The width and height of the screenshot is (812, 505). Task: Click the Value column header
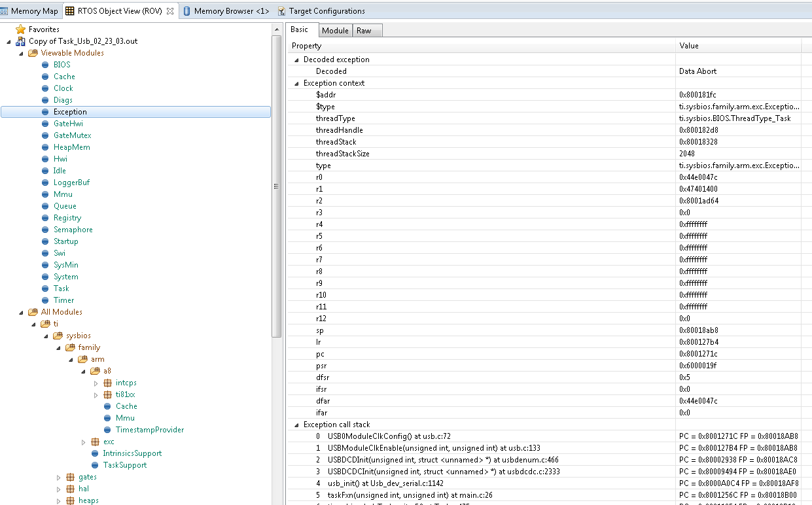coord(739,46)
